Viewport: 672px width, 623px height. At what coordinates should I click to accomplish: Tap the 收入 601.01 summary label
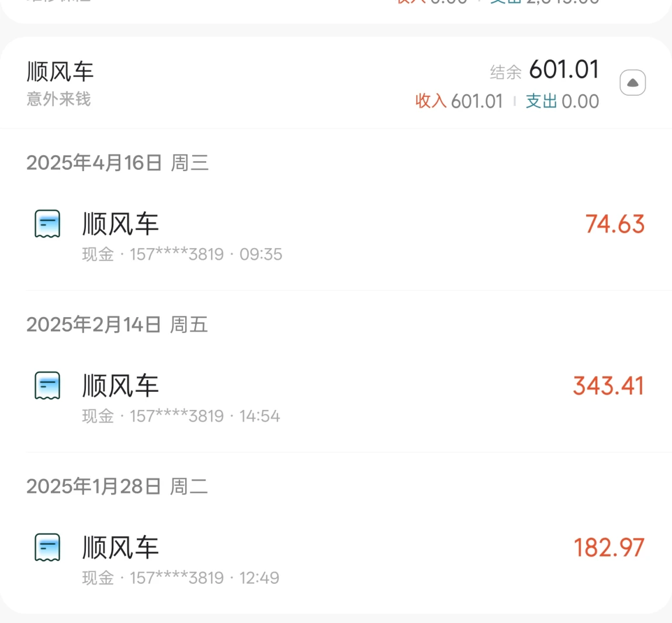[459, 102]
